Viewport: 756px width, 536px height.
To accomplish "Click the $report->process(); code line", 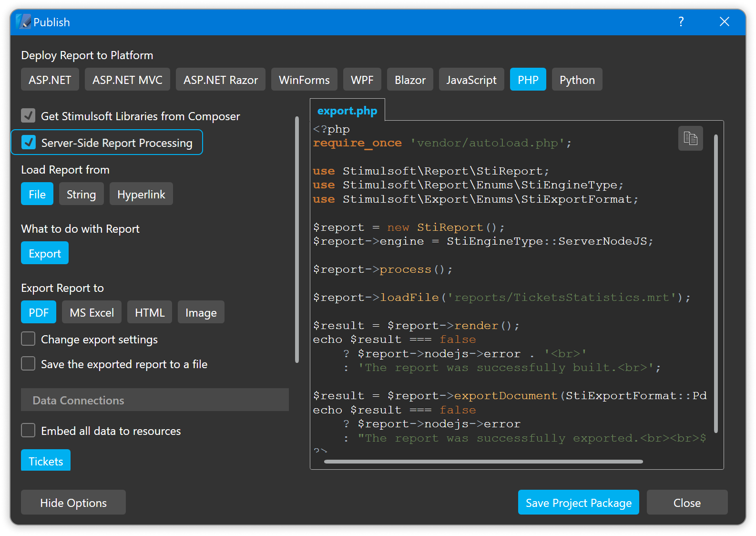I will click(x=383, y=269).
